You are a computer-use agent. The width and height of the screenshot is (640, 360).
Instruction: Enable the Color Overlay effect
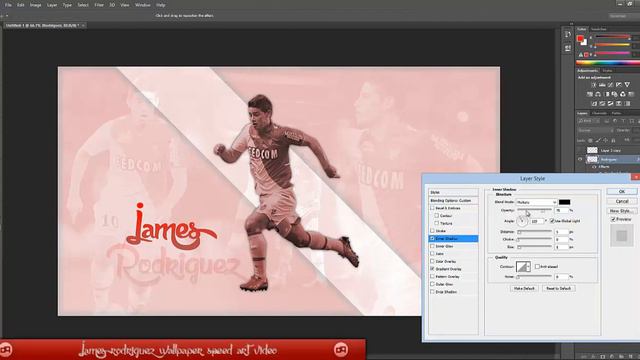[432, 261]
